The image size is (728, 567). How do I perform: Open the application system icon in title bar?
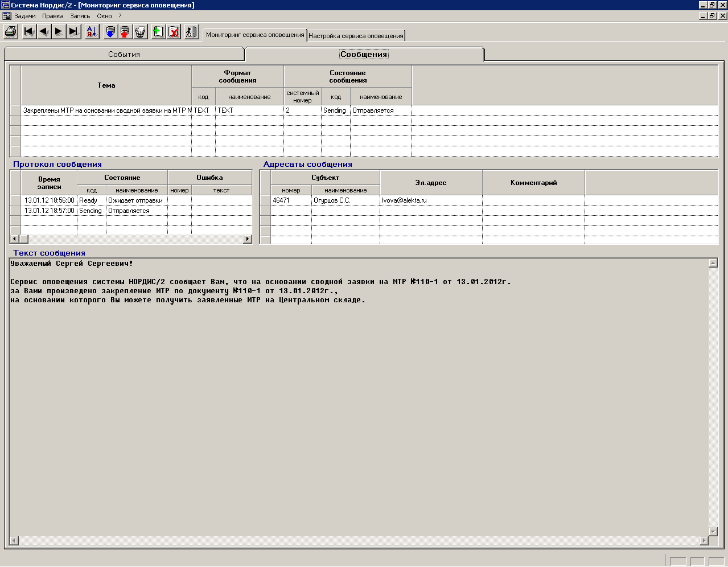(6, 5)
